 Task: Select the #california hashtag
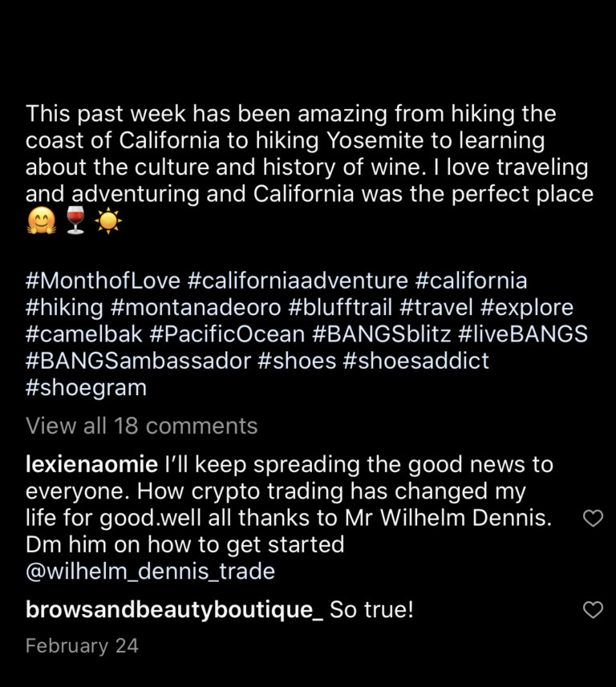coord(471,281)
